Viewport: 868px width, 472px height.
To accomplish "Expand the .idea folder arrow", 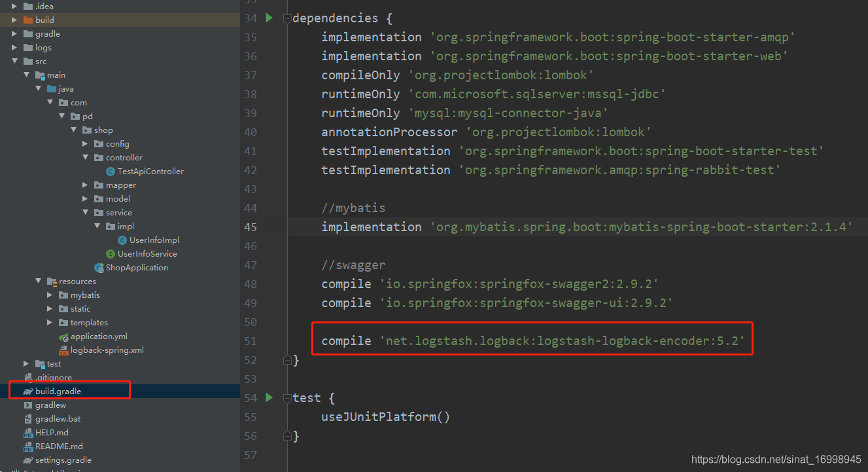I will click(14, 6).
